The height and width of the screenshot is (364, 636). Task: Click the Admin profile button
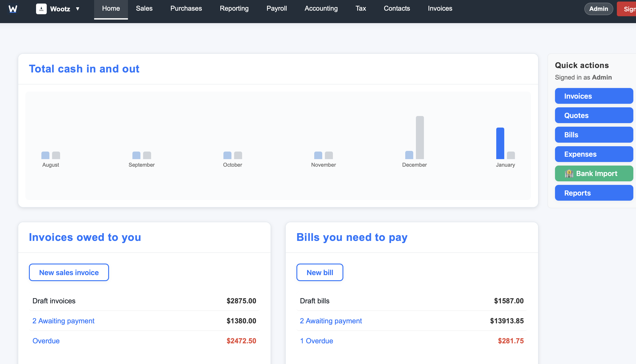(598, 8)
